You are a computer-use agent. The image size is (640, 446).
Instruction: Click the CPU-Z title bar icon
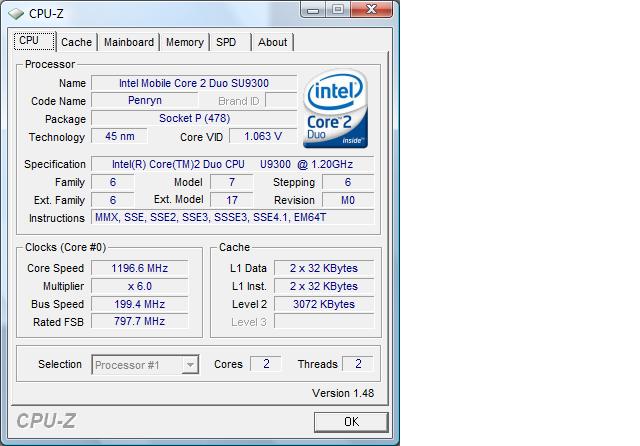(16, 14)
